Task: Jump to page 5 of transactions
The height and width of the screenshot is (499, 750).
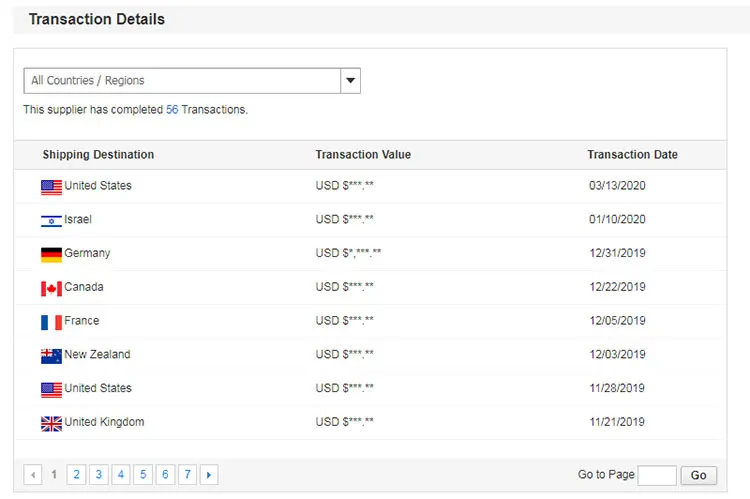Action: coord(143,475)
